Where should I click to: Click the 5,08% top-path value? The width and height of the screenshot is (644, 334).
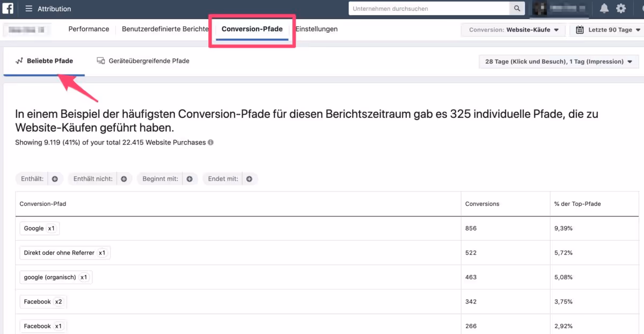coord(563,278)
